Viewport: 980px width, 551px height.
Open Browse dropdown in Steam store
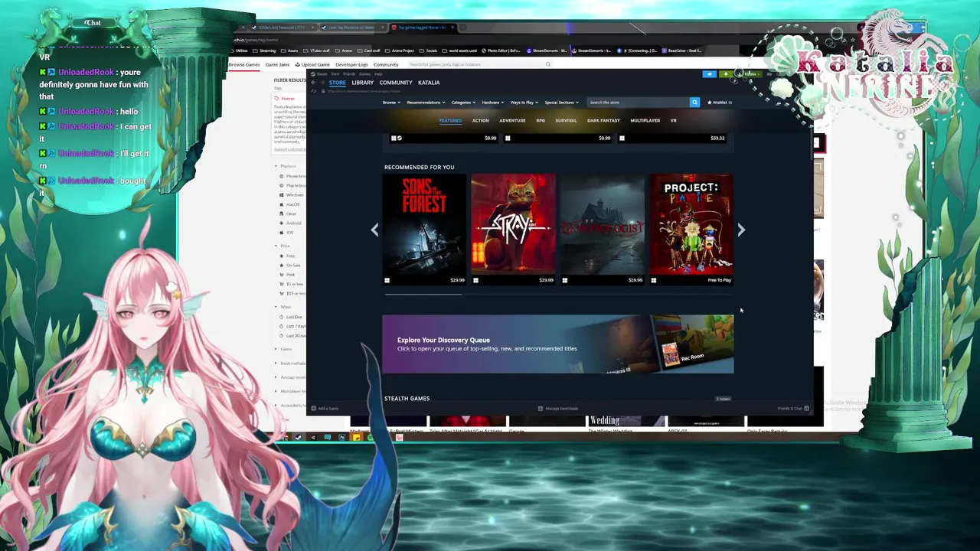click(390, 102)
